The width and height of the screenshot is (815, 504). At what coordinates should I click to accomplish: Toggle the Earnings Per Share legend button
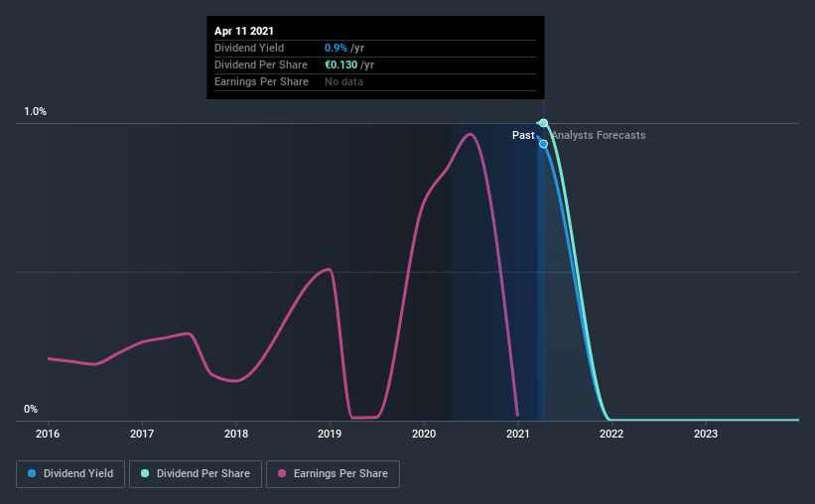click(x=334, y=474)
